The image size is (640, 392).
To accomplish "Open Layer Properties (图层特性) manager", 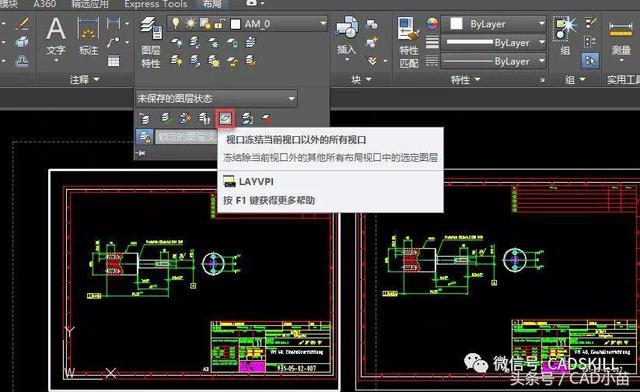I will coord(151,43).
